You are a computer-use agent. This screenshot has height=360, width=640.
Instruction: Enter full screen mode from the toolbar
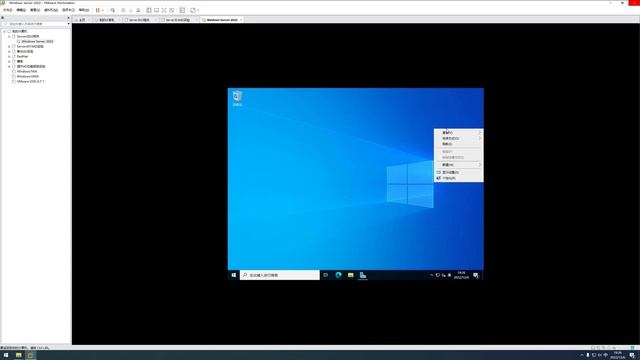164,10
